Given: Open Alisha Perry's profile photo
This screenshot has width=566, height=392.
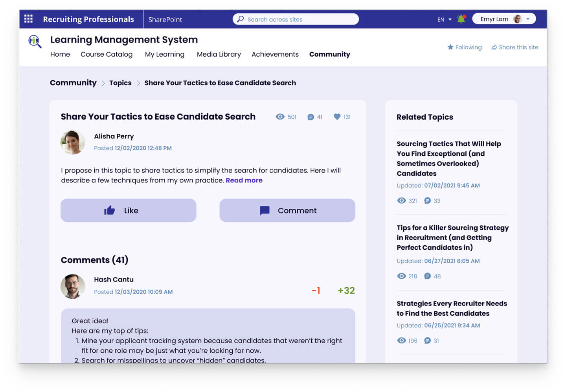Looking at the screenshot, I should click(x=73, y=142).
